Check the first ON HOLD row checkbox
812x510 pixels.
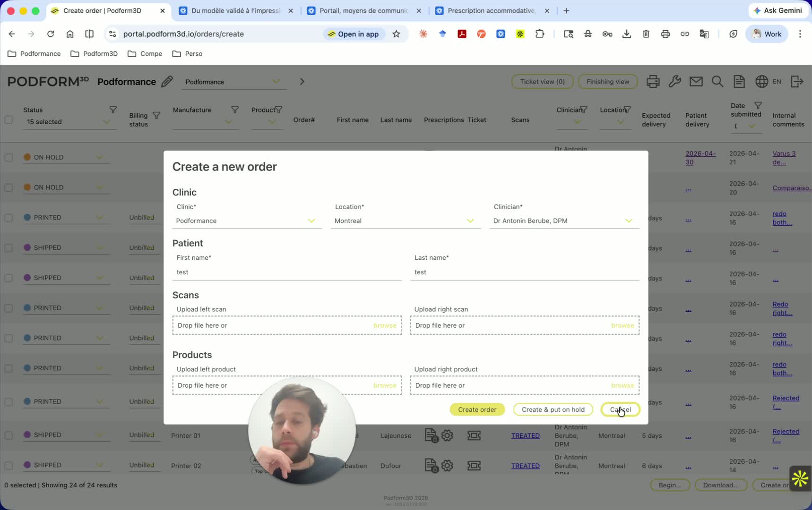(9, 157)
